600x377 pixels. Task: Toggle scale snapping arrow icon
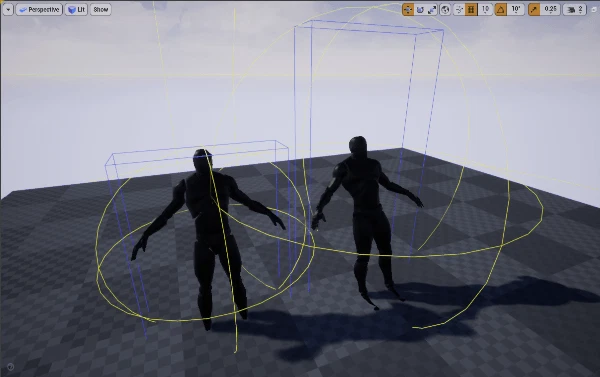[x=534, y=10]
